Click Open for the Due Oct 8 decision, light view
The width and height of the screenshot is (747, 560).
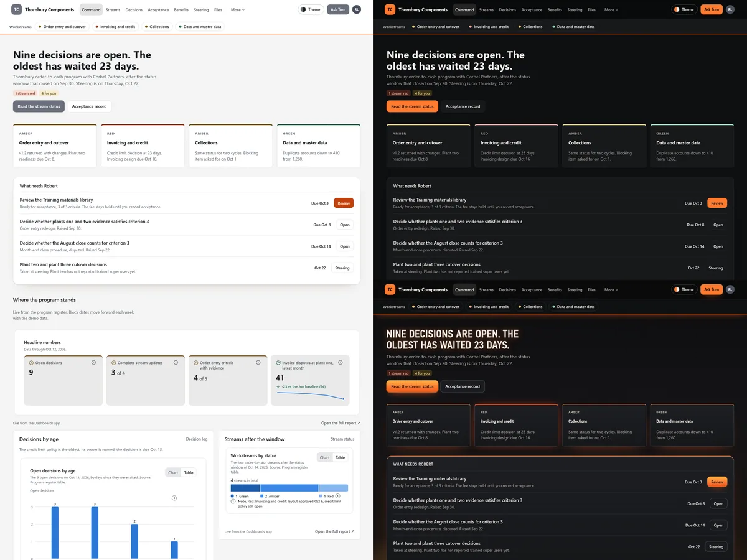[345, 225]
